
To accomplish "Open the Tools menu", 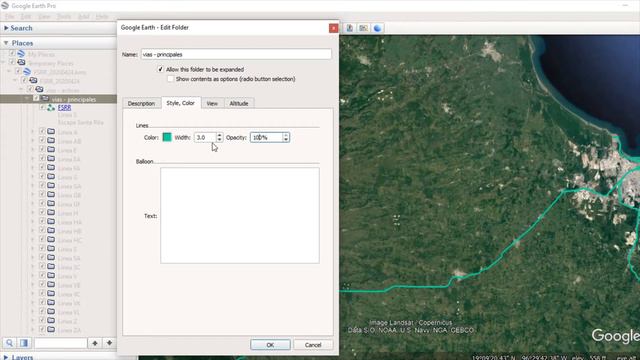I will coord(64,16).
